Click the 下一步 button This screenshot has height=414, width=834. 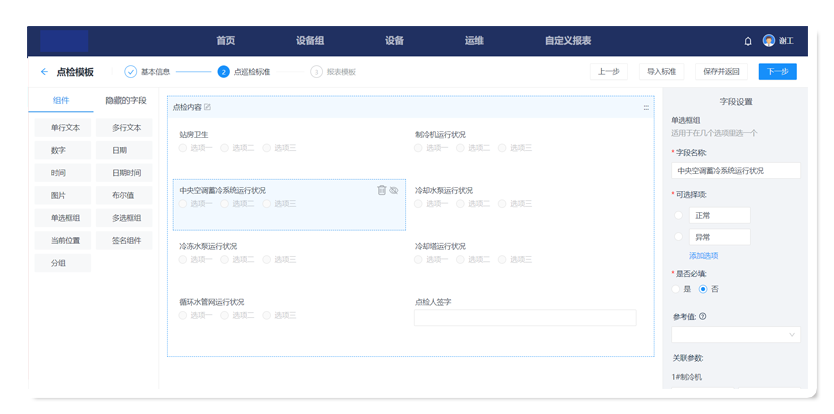point(777,72)
